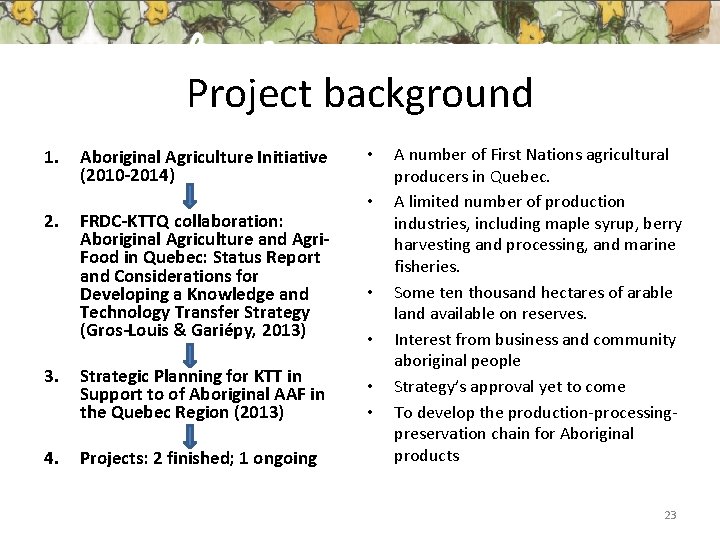Click the floral watercolor header banner

click(360, 22)
